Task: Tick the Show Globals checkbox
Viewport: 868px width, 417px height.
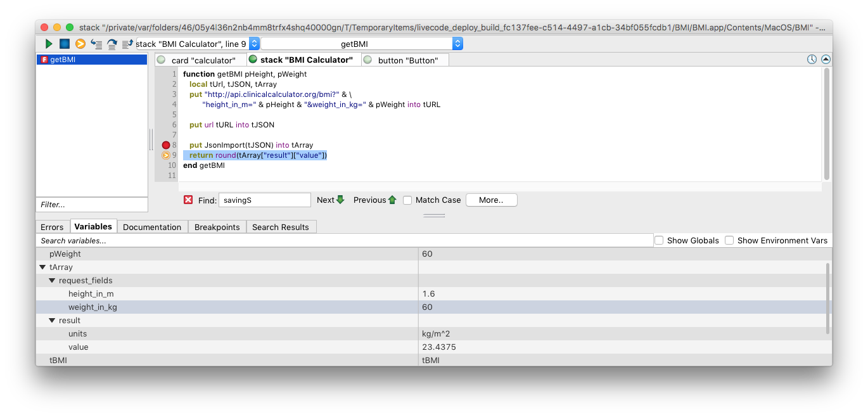Action: pyautogui.click(x=659, y=240)
